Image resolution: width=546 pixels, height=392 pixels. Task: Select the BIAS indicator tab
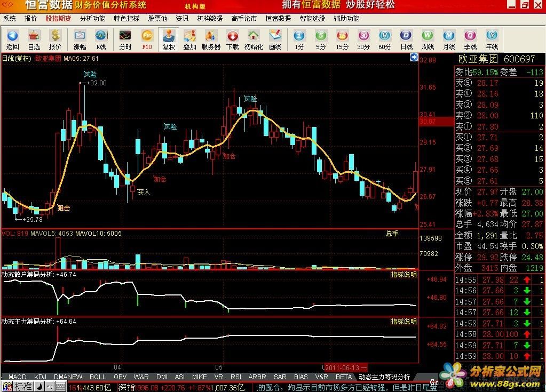click(x=301, y=377)
